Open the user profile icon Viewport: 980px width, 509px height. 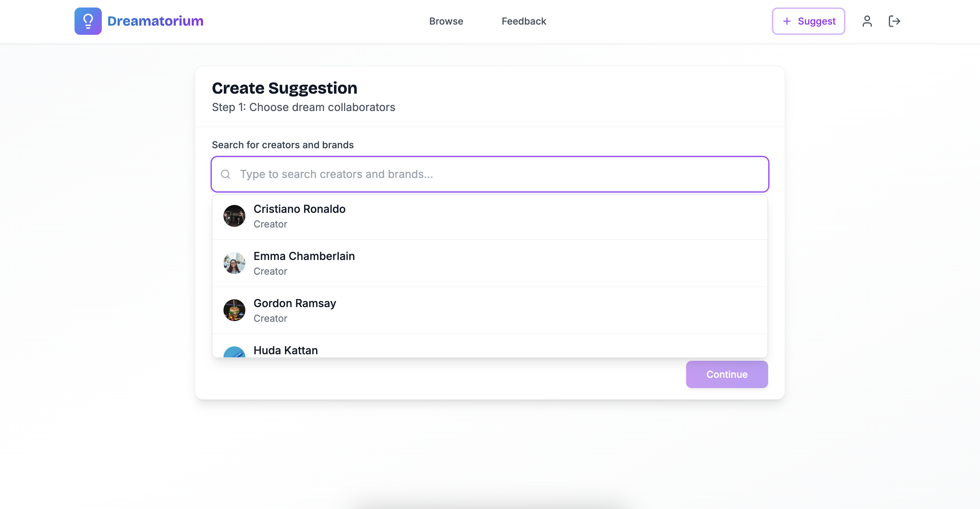(867, 21)
